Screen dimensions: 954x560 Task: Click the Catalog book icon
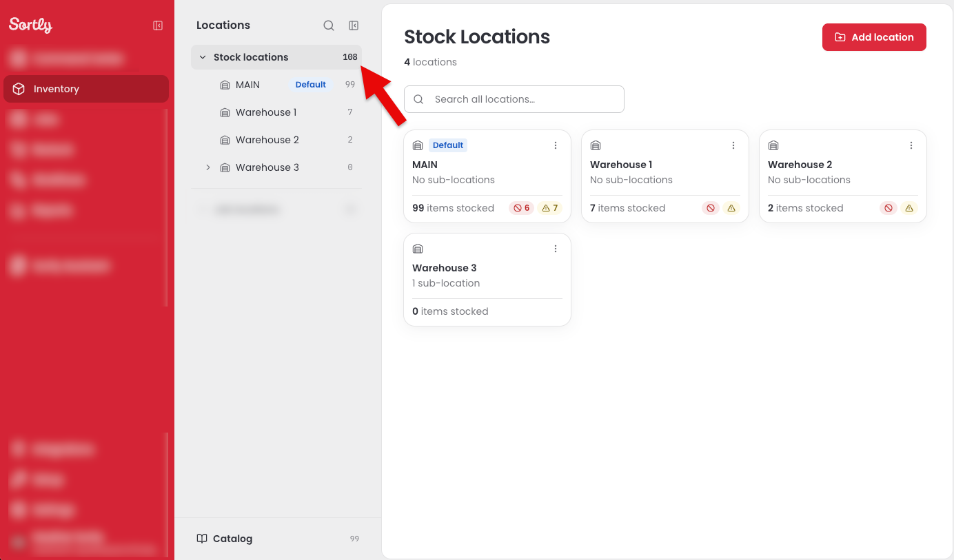point(202,539)
